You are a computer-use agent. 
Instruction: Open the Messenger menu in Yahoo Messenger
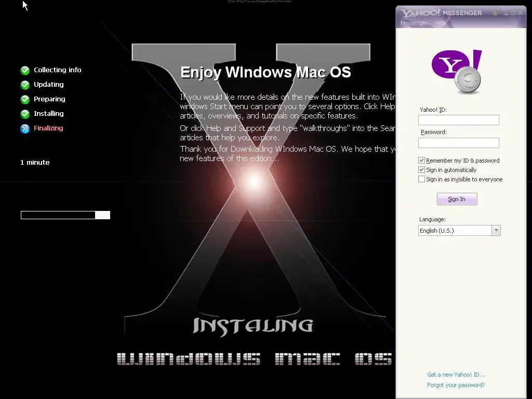414,23
